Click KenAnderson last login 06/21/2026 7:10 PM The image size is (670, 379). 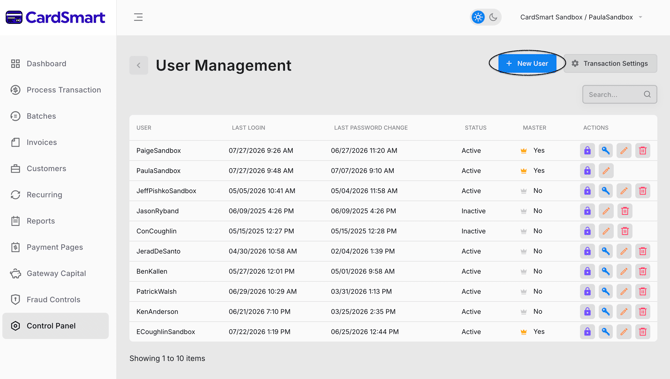[259, 311]
